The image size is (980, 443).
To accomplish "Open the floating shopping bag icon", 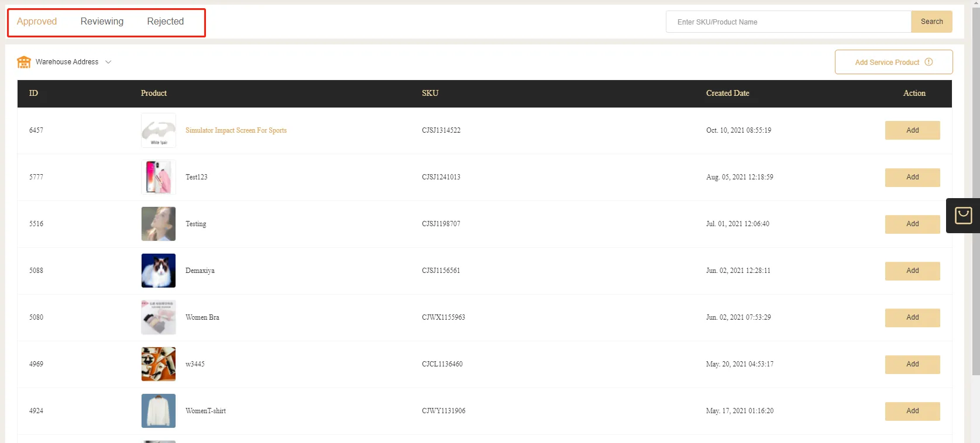I will 963,216.
